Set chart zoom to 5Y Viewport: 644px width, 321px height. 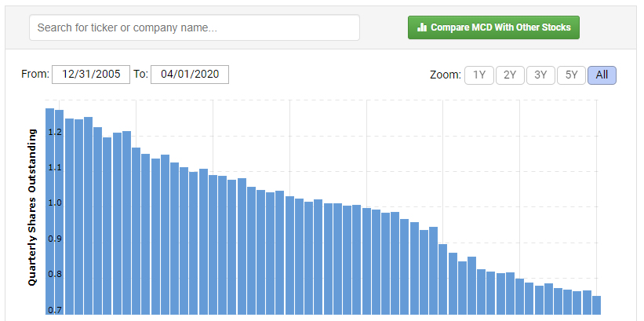click(571, 75)
